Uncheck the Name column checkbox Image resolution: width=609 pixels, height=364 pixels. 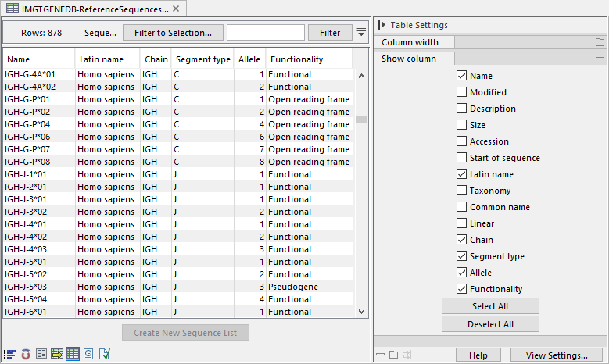(x=461, y=76)
